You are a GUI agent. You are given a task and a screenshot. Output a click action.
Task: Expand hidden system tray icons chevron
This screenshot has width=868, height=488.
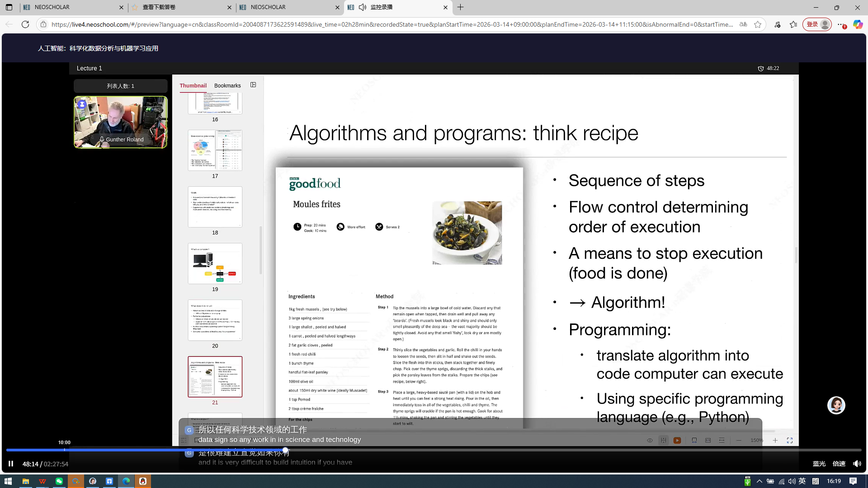(x=759, y=481)
